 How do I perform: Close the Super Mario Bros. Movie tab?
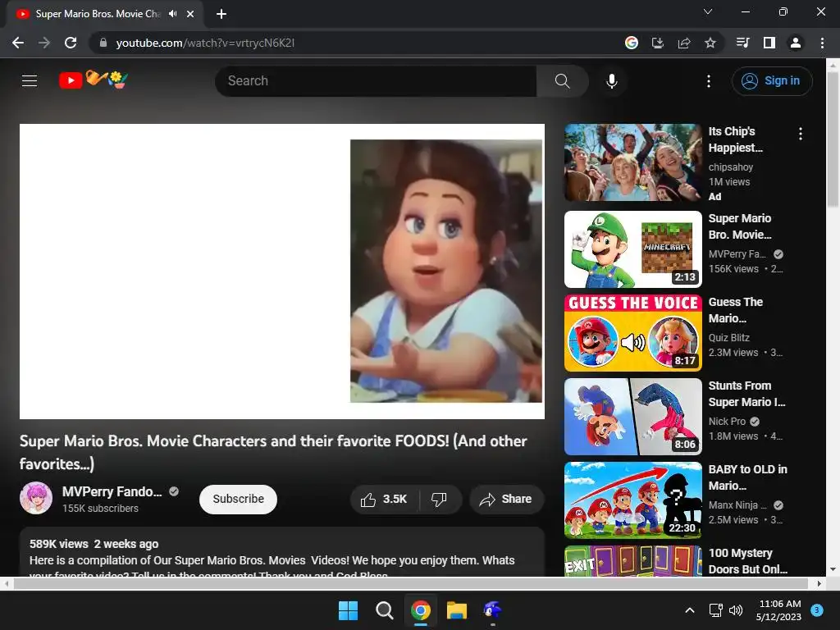pyautogui.click(x=190, y=14)
